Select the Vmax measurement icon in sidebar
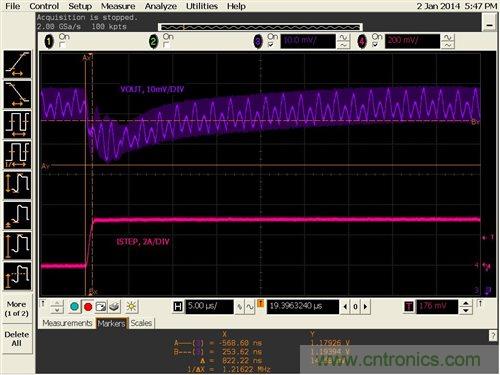The image size is (500, 375). pos(17,246)
